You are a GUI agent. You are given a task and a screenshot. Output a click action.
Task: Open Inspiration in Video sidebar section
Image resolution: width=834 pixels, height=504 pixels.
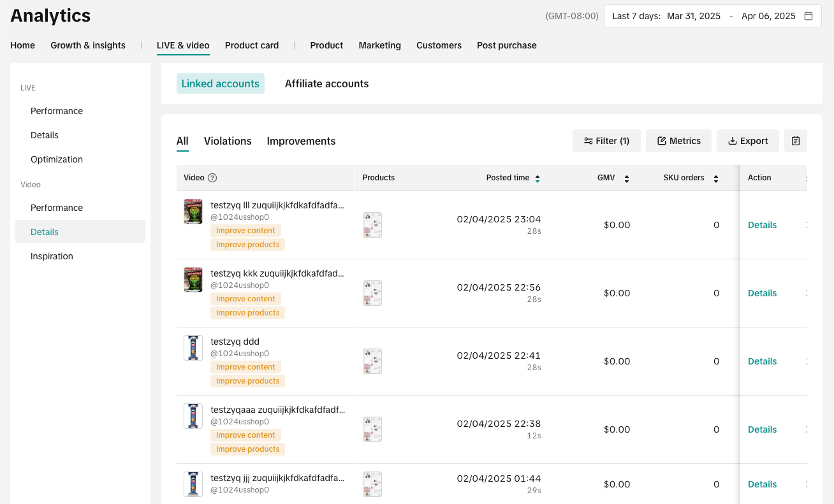[x=52, y=256]
